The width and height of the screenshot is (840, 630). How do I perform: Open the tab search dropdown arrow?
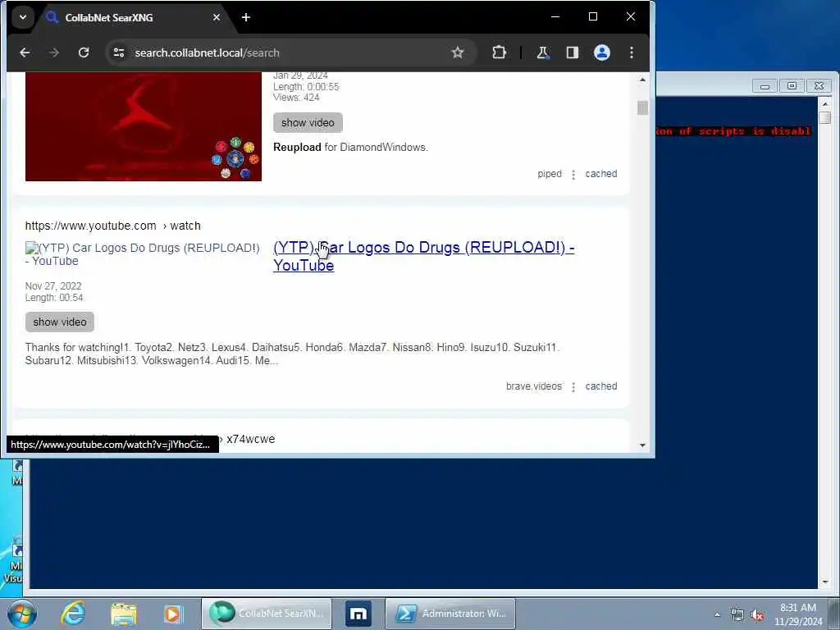coord(22,17)
